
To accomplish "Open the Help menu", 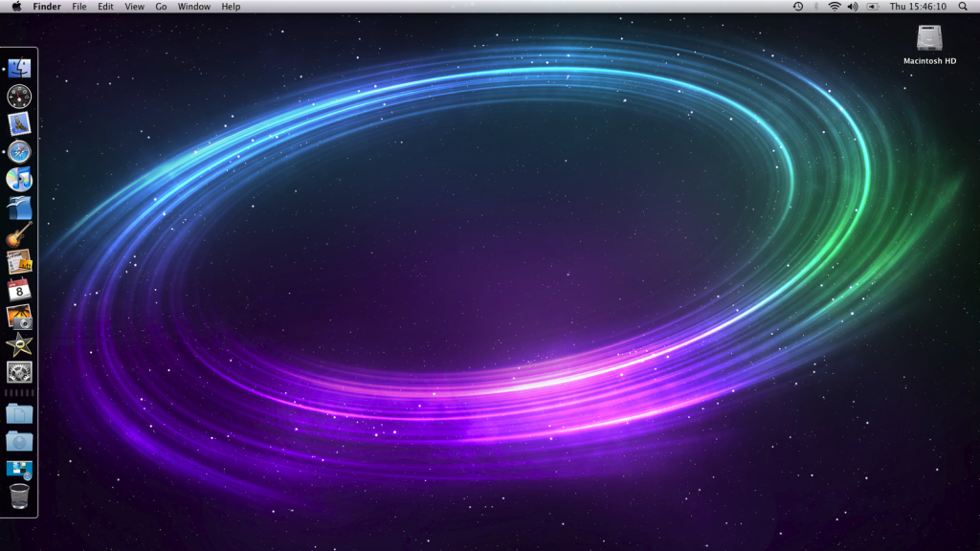I will 231,7.
